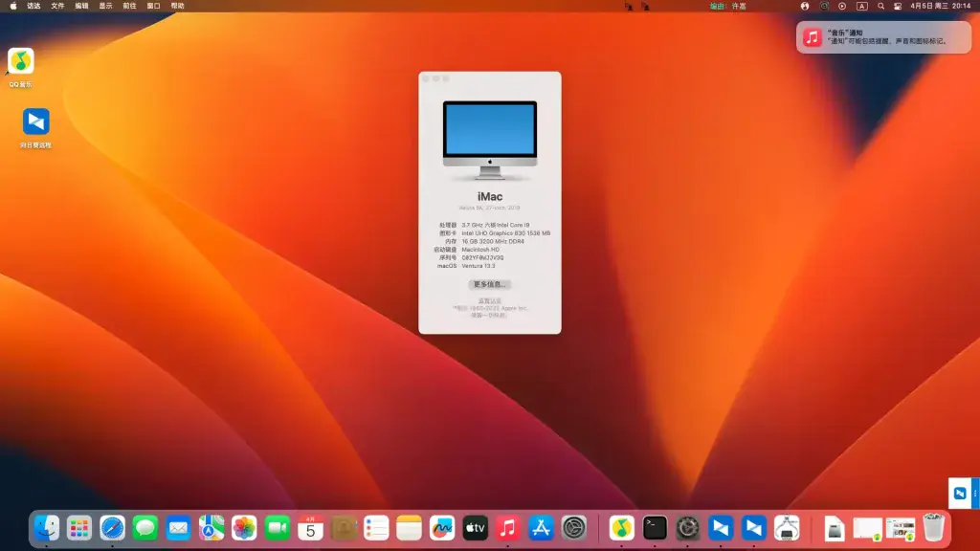Open the 文件 menu

click(57, 7)
